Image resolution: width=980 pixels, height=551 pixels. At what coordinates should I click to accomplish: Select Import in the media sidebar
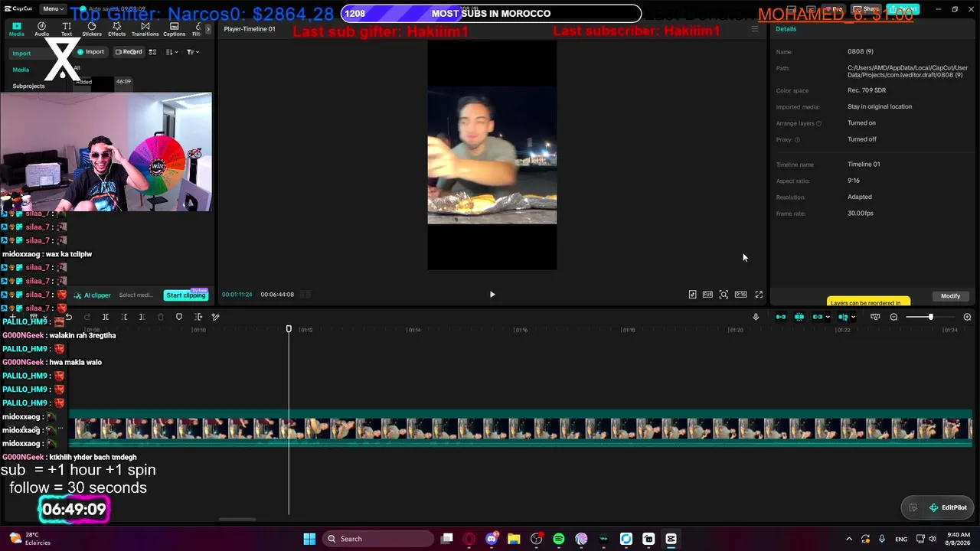pos(21,54)
